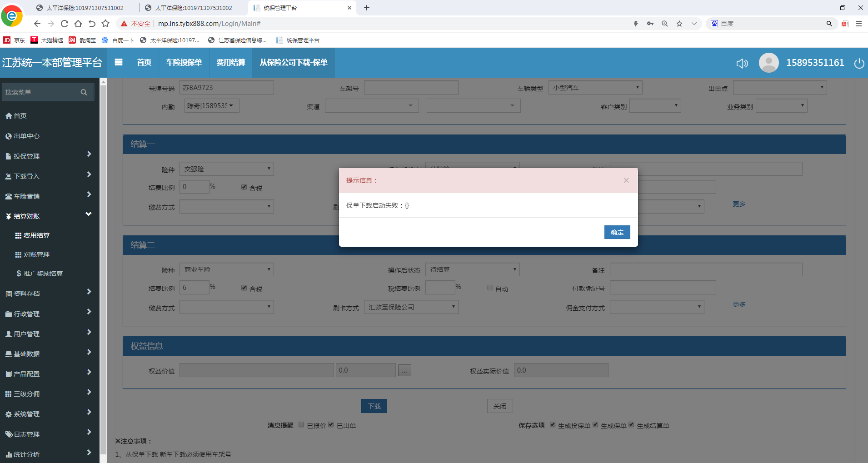Viewport: 868px width, 463px height.
Task: Toggle the 已出单 checkbox
Action: pos(331,425)
